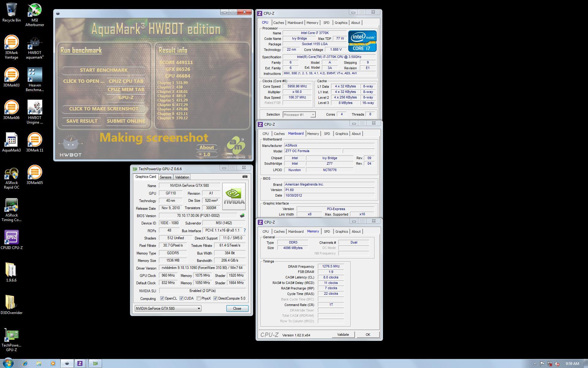Open CPU tab in bottom CPU-Z window

point(266,232)
